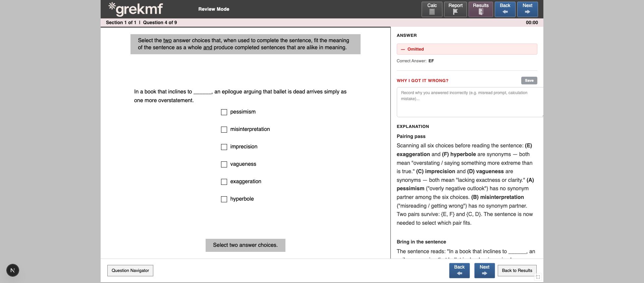Save the why-I-got-it-wrong note
This screenshot has height=283, width=644.
529,80
